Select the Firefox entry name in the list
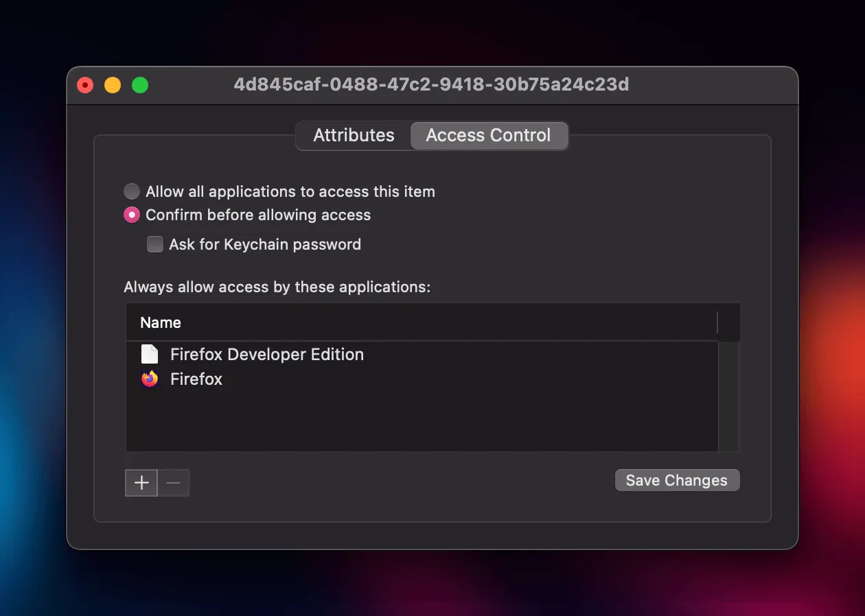This screenshot has width=865, height=616. (196, 379)
